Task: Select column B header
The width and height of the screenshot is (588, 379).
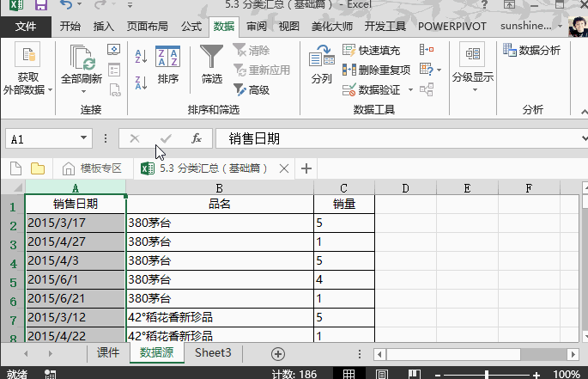Action: click(220, 188)
